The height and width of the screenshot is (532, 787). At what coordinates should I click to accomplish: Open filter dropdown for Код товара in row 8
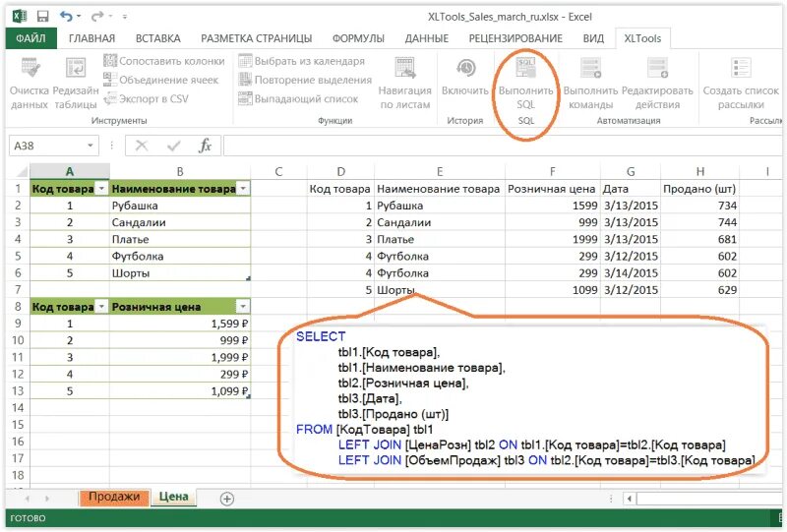[x=101, y=307]
